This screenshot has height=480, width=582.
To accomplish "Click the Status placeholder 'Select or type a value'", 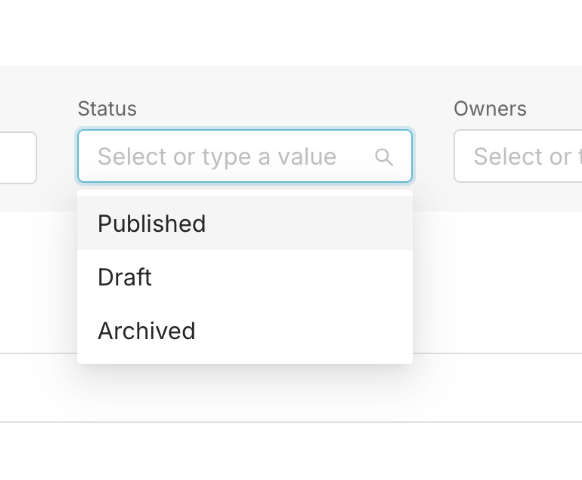I will point(217,157).
